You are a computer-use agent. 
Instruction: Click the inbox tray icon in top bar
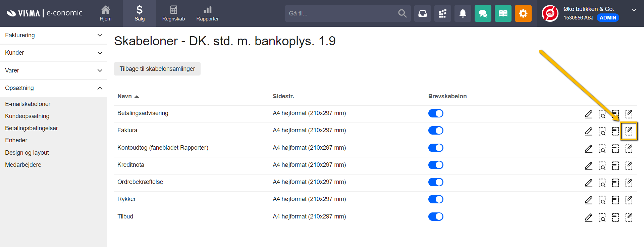422,13
